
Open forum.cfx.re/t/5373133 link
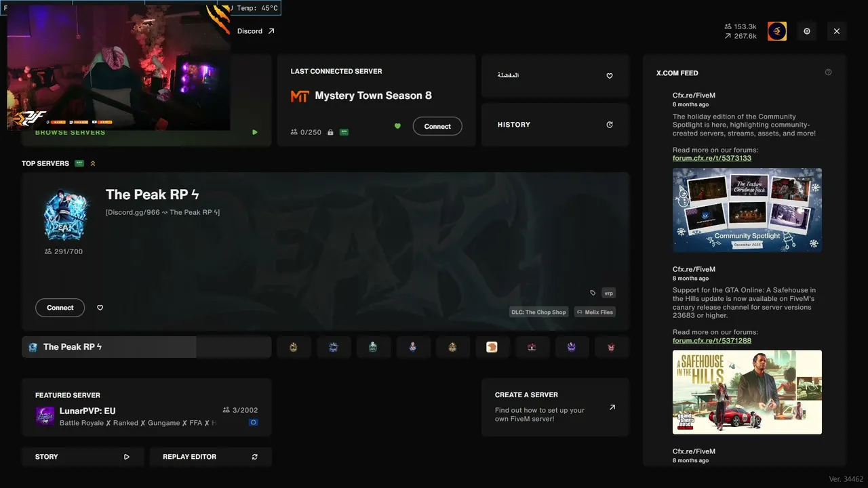[x=712, y=158]
